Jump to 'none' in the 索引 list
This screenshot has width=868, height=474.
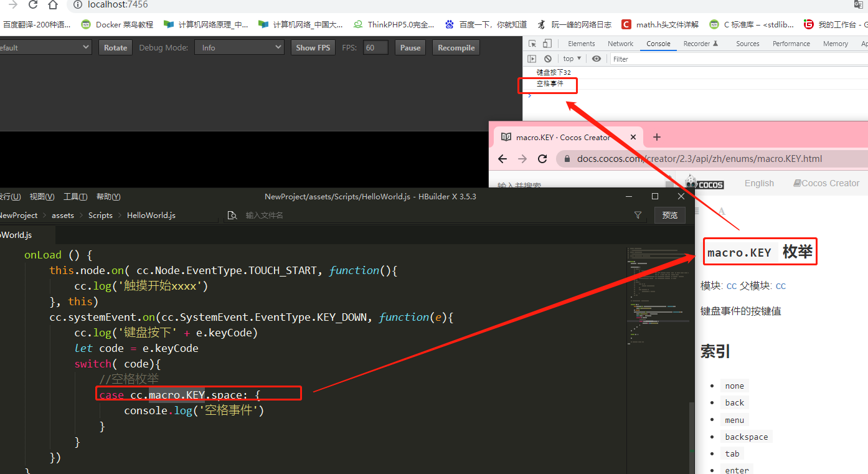[735, 386]
